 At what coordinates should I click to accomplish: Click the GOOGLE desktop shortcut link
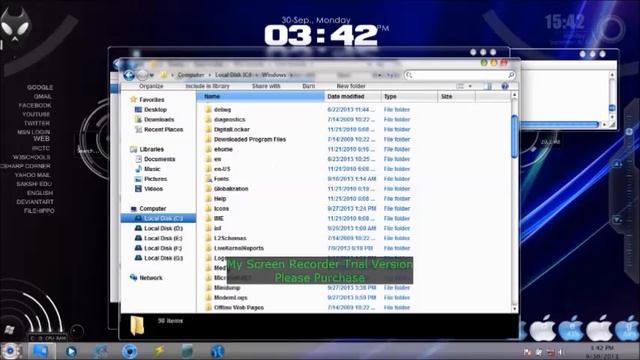[x=40, y=87]
